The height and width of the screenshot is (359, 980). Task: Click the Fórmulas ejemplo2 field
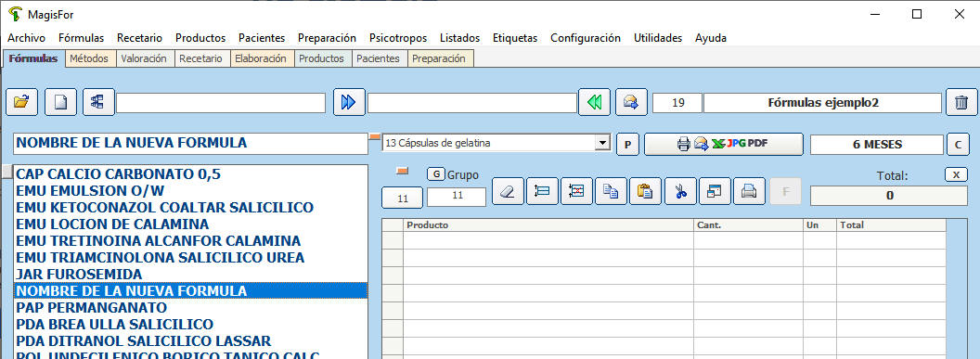pyautogui.click(x=822, y=103)
